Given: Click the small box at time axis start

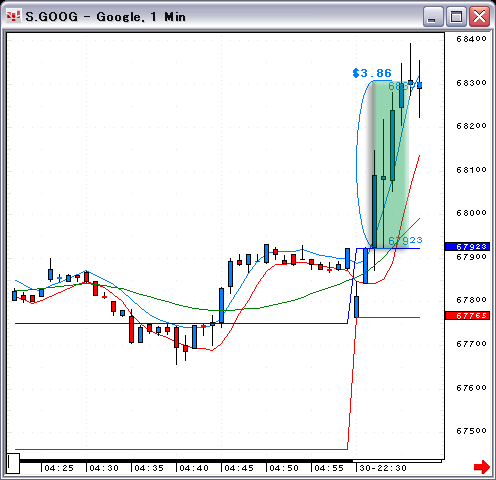Looking at the screenshot, I should 13,463.
